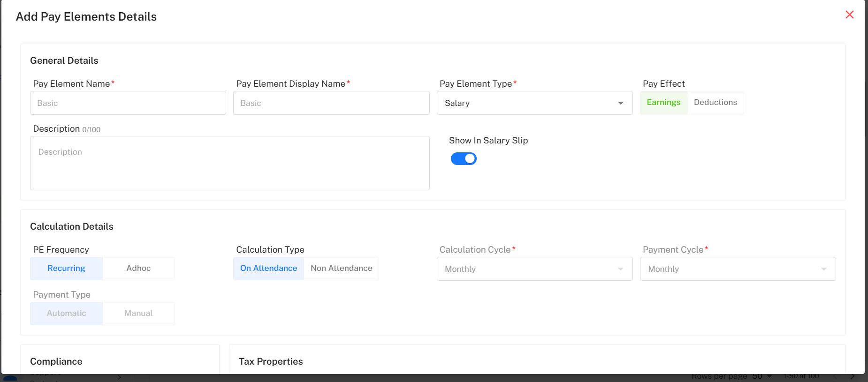868x382 pixels.
Task: Expand the Calculation Cycle dropdown
Action: click(534, 269)
